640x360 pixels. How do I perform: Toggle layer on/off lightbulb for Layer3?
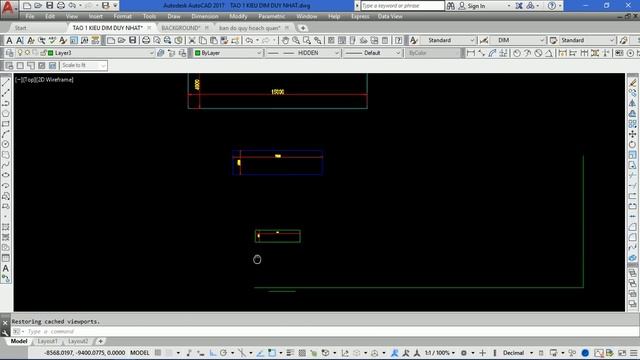20,53
